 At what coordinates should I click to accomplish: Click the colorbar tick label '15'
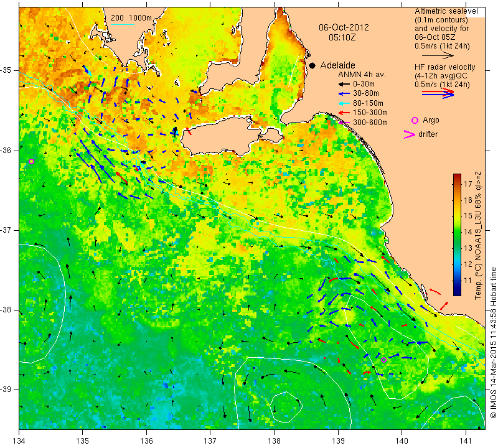click(468, 216)
